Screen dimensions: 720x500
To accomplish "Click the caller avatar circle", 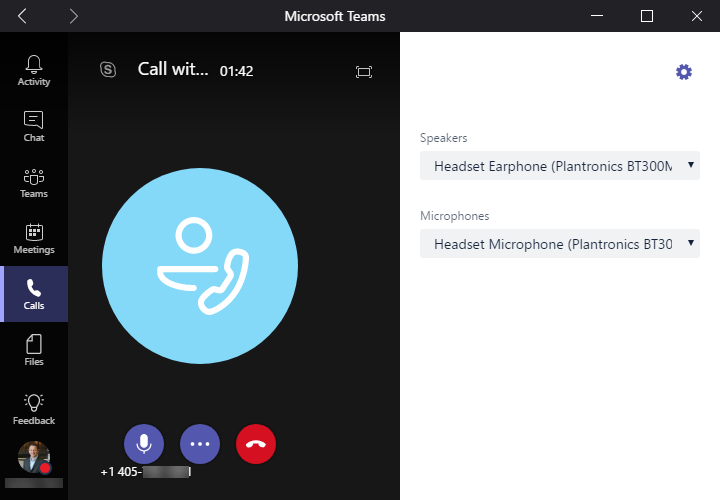I will pyautogui.click(x=200, y=266).
